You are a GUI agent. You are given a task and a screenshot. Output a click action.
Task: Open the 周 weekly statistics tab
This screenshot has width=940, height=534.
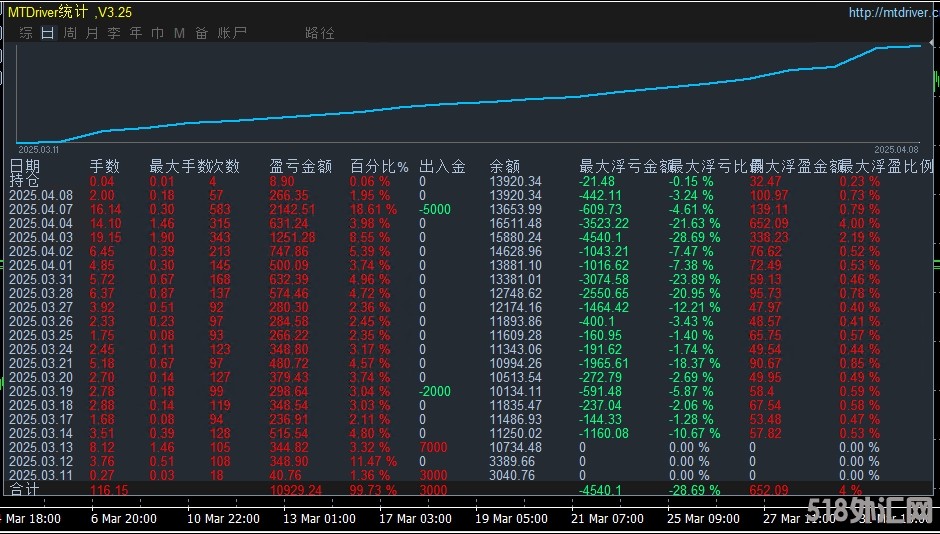point(70,33)
